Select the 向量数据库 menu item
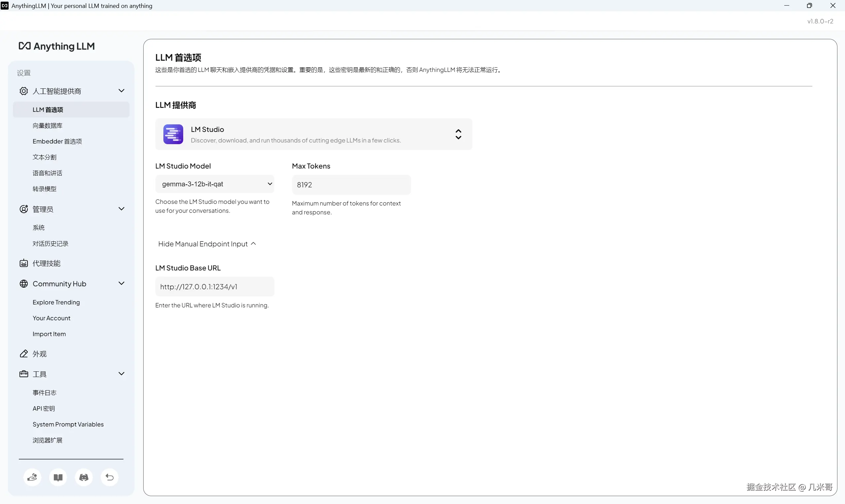Screen dimensions: 845x504 tap(47, 125)
